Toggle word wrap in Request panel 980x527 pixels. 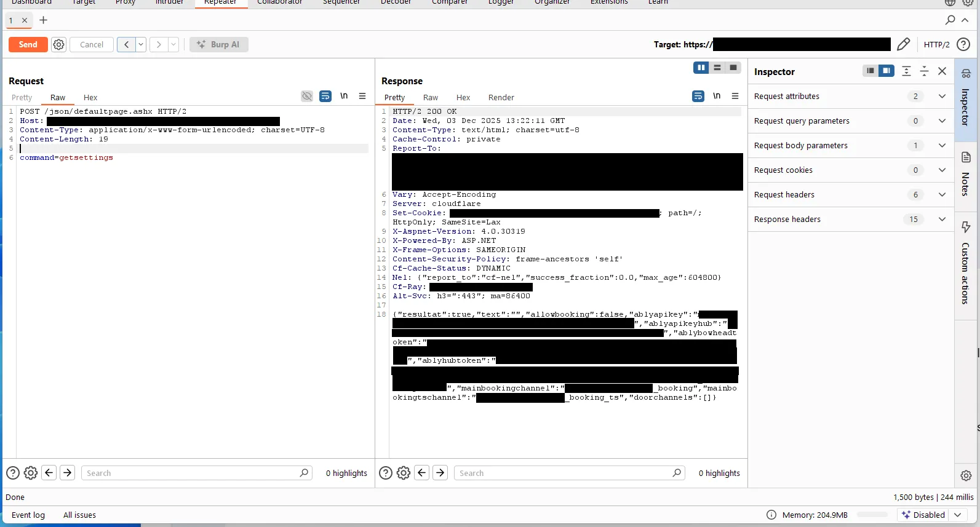click(x=325, y=96)
